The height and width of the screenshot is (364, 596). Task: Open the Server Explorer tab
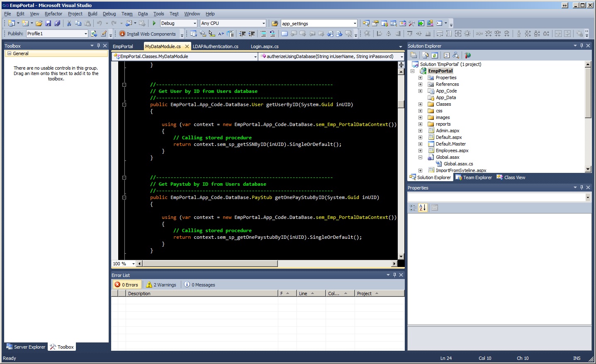[x=26, y=347]
